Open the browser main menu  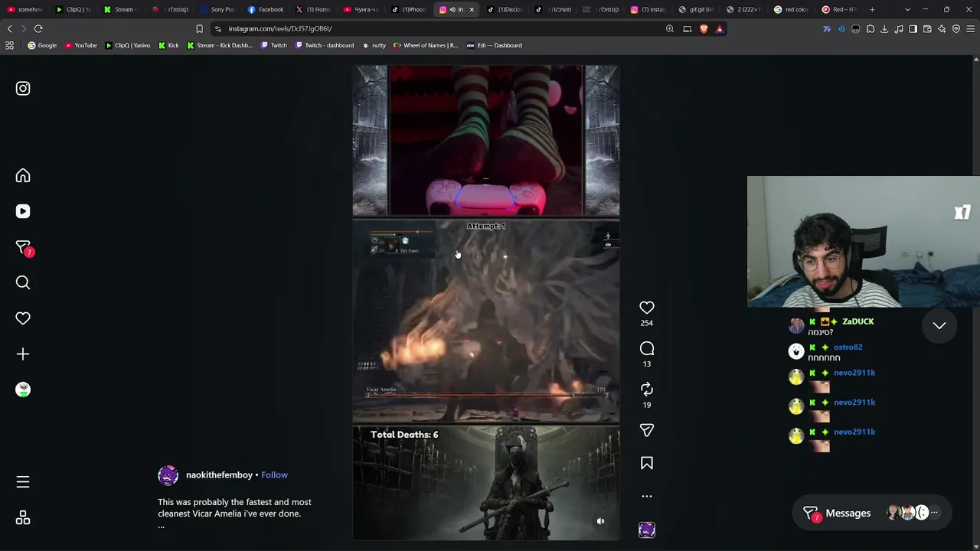(971, 29)
